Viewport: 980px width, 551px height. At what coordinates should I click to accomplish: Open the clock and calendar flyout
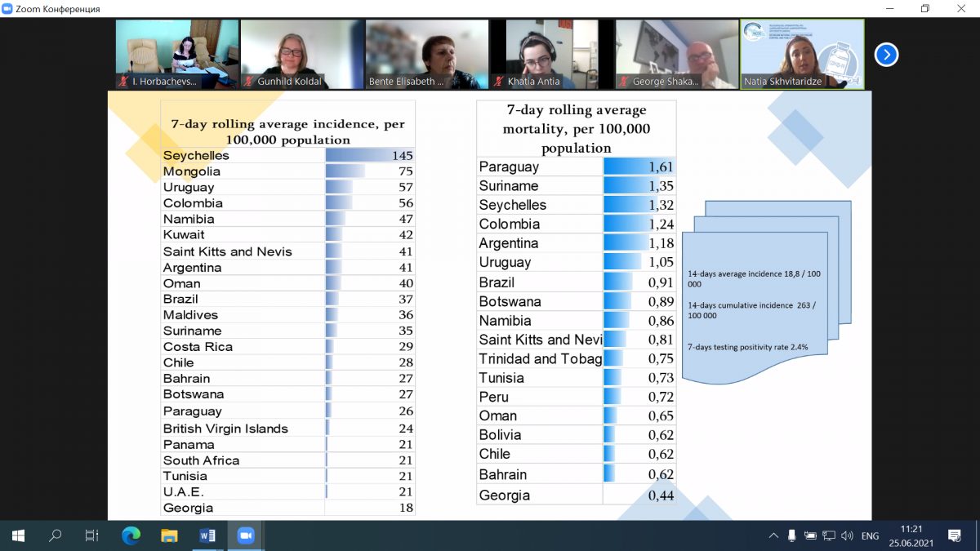pos(911,535)
